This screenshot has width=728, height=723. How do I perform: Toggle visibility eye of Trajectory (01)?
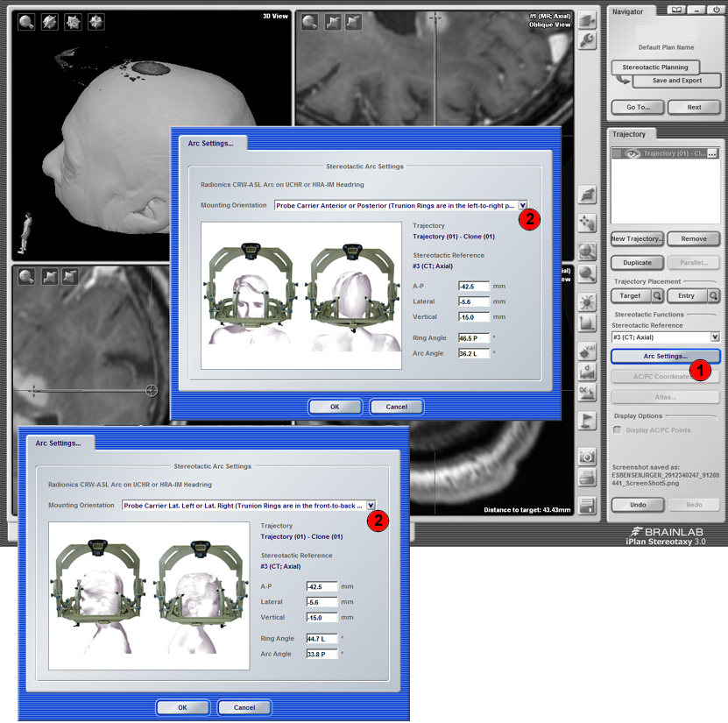point(633,153)
